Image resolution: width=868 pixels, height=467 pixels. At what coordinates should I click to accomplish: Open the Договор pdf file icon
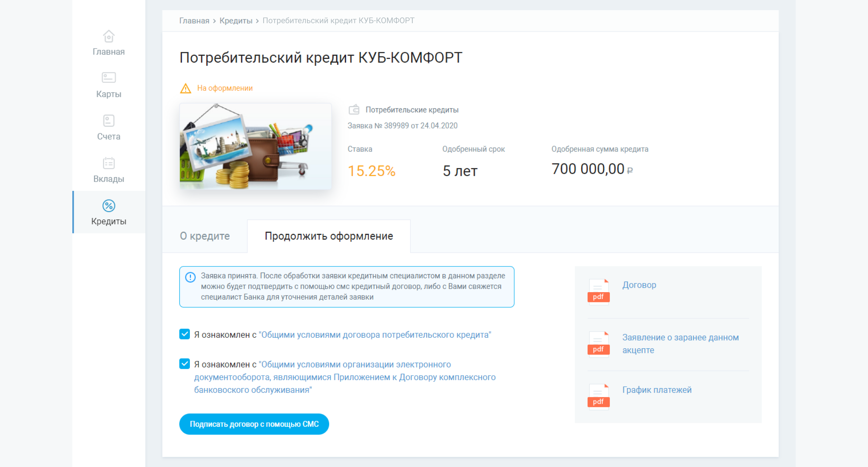click(599, 291)
